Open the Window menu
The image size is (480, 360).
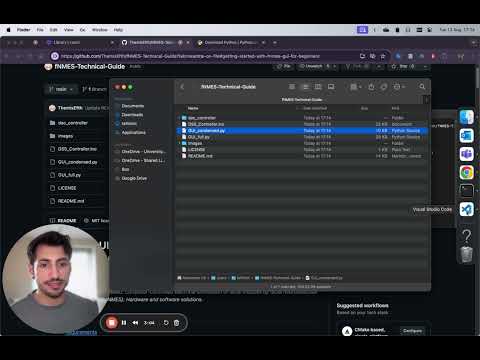coord(100,30)
